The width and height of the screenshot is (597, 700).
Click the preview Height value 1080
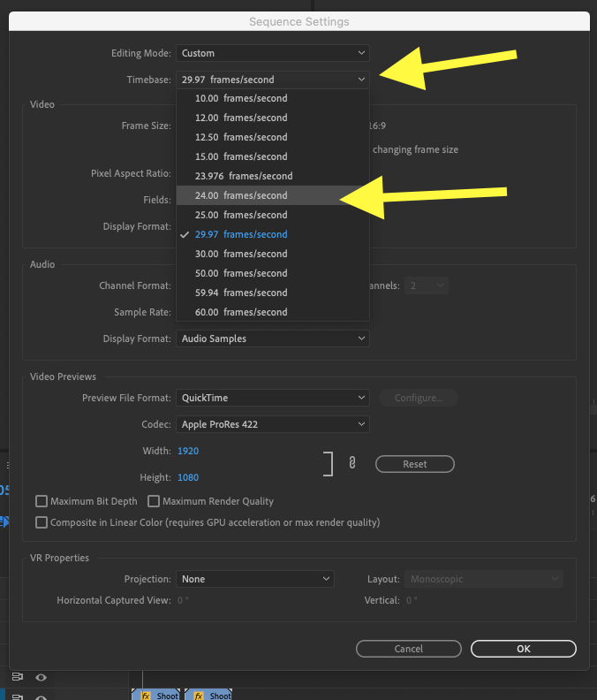(188, 477)
